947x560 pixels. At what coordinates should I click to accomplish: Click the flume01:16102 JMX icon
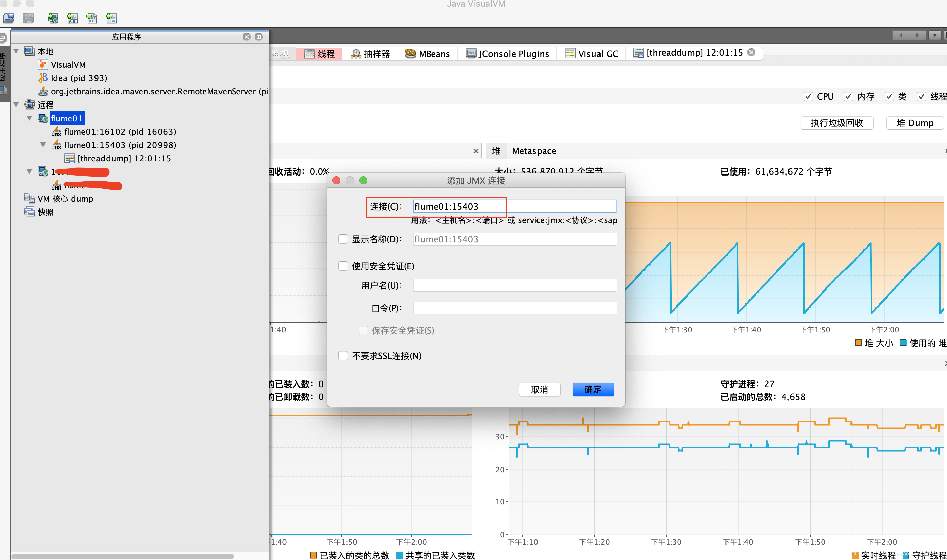[x=56, y=131]
